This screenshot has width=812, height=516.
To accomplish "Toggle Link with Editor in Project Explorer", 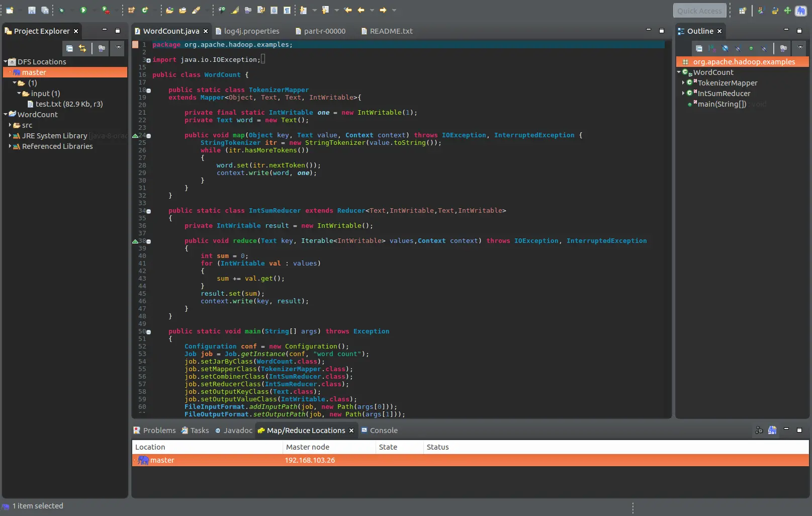I will coord(82,48).
